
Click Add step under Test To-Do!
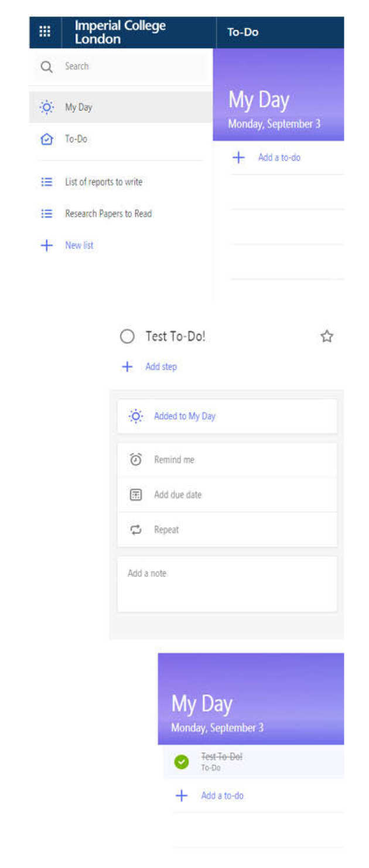[160, 367]
